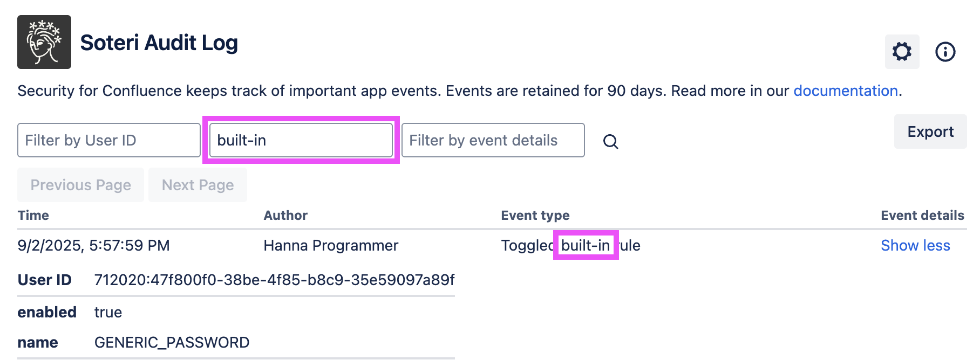Click the Event type column header
Screen dimensions: 980x360
click(x=535, y=216)
